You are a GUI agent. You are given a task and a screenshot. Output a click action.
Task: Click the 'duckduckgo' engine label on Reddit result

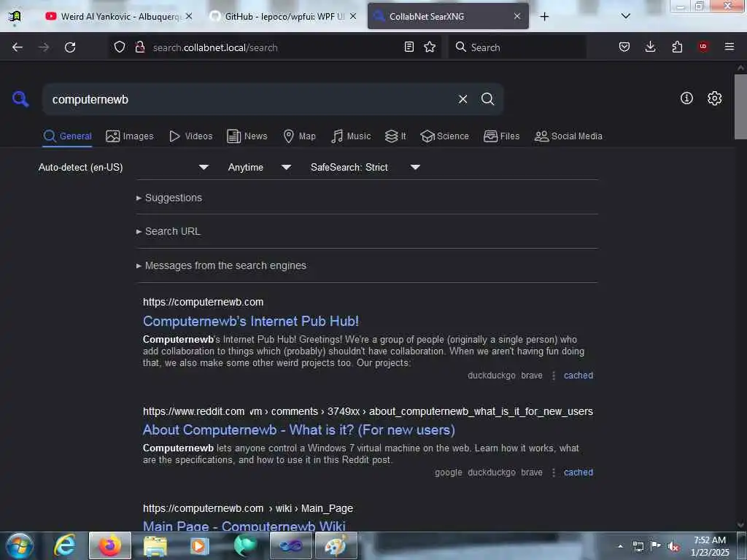(x=491, y=472)
